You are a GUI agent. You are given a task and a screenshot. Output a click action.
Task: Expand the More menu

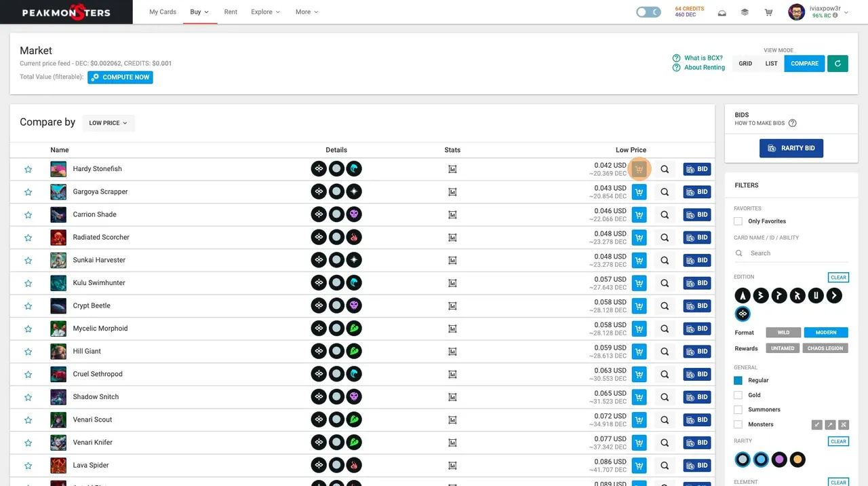pyautogui.click(x=307, y=12)
